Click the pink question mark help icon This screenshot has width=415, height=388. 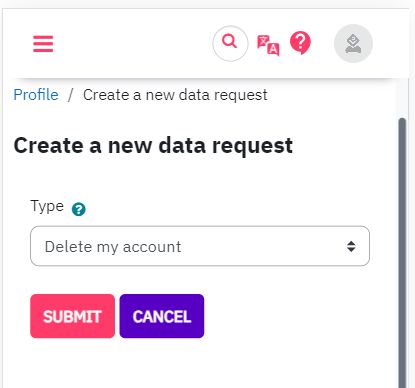tap(300, 43)
